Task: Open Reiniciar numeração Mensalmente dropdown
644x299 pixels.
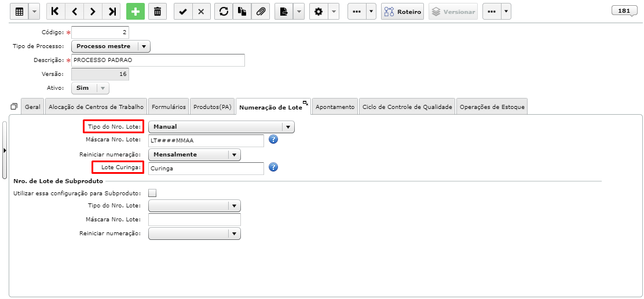Action: pyautogui.click(x=194, y=155)
